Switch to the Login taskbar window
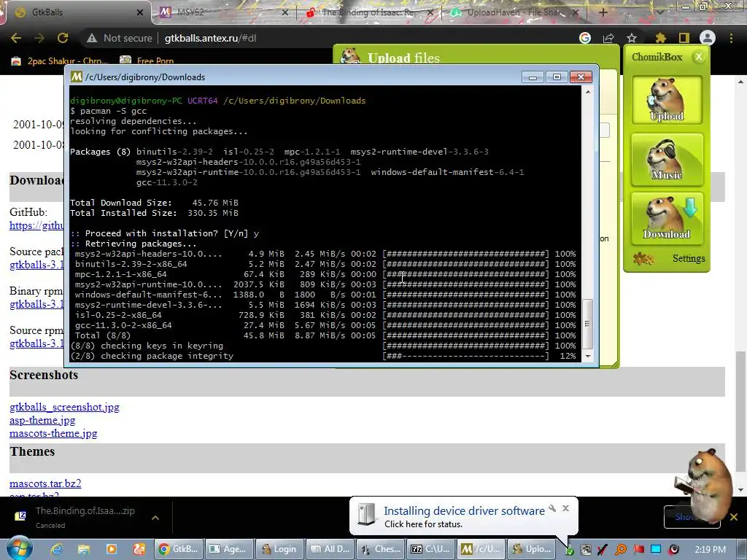Screen dimensions: 747x560 click(x=279, y=549)
